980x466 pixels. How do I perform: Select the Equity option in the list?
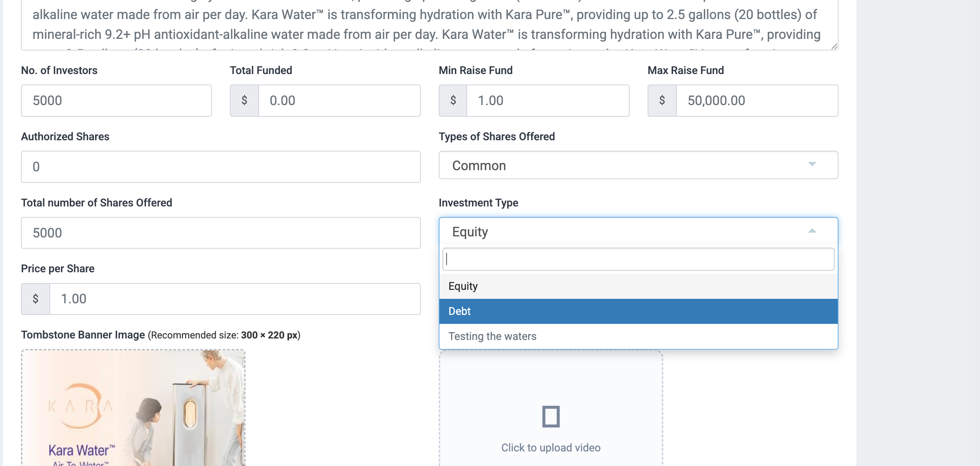[x=638, y=286]
